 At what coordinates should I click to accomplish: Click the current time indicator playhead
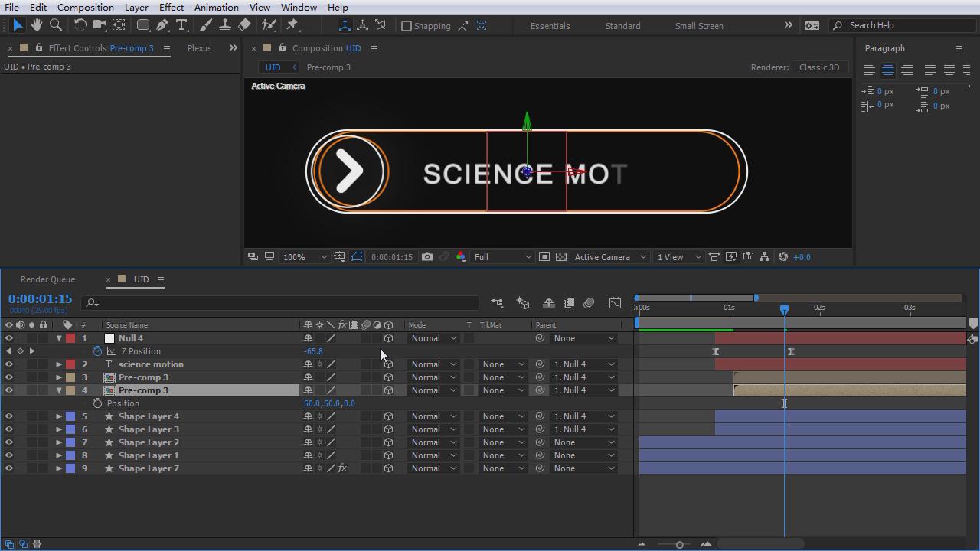tap(784, 309)
